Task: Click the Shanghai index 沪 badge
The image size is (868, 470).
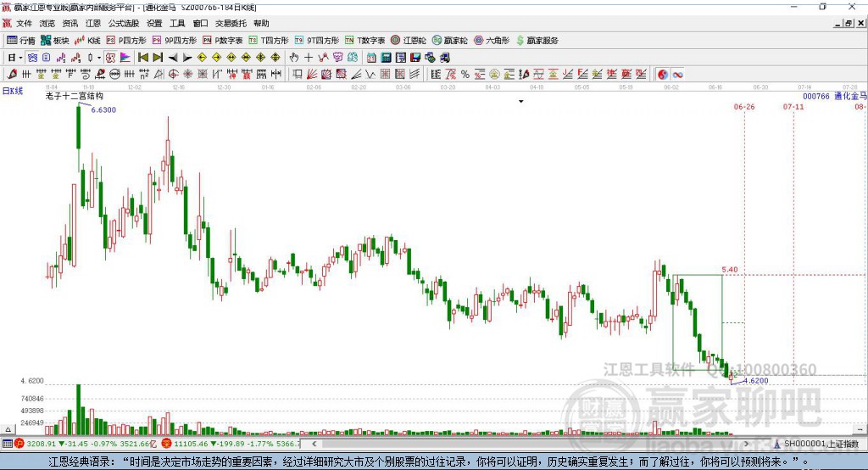Action: pyautogui.click(x=19, y=444)
